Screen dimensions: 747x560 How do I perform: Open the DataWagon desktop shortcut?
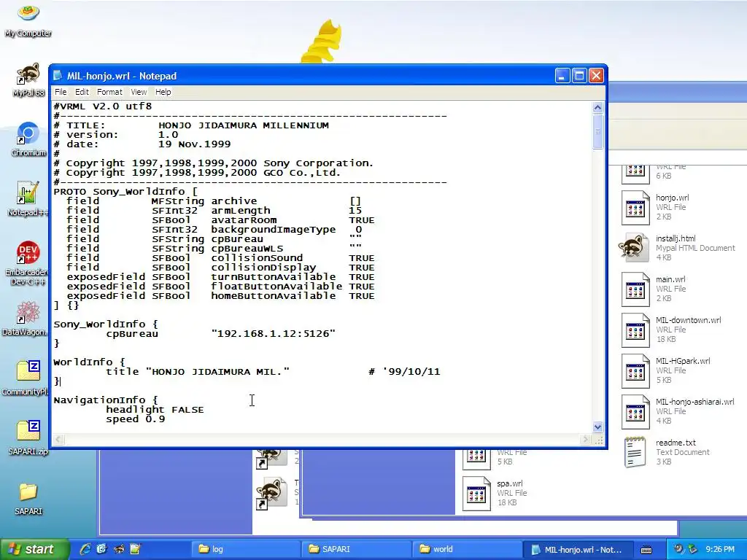point(28,313)
